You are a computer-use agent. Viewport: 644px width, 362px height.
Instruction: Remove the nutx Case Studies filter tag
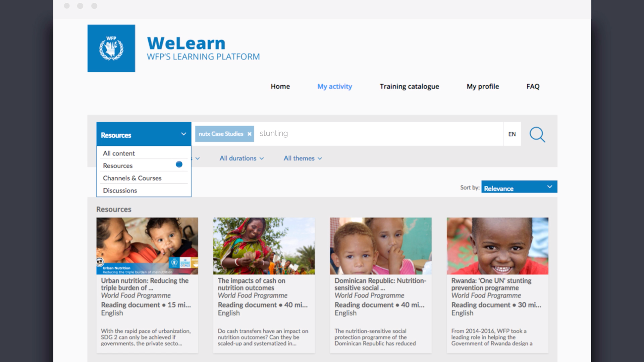[x=249, y=134]
